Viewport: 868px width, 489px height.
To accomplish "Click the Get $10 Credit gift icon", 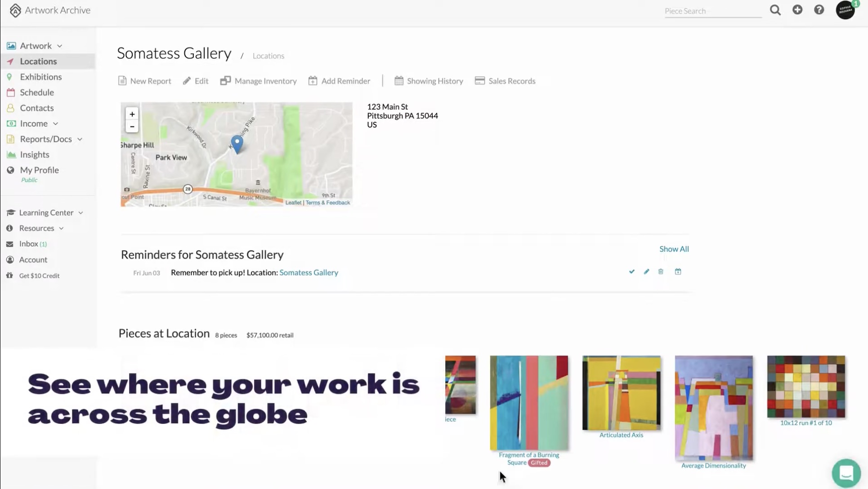I will pos(9,276).
